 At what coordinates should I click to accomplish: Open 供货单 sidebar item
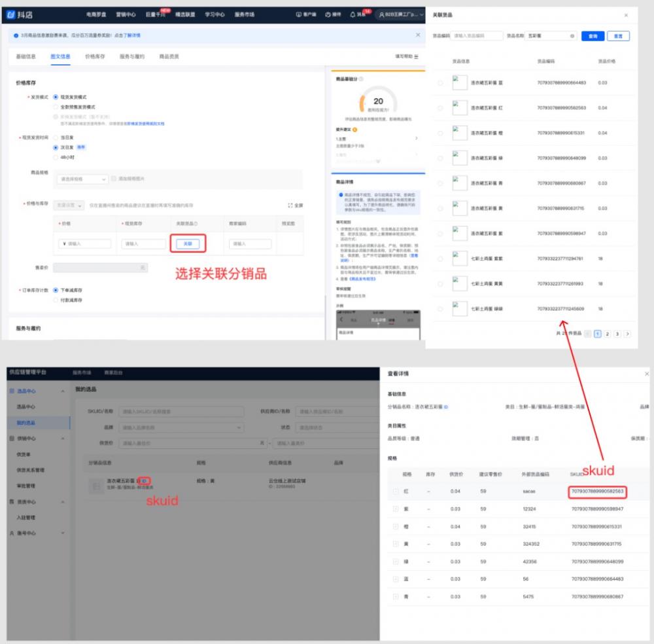pos(24,454)
